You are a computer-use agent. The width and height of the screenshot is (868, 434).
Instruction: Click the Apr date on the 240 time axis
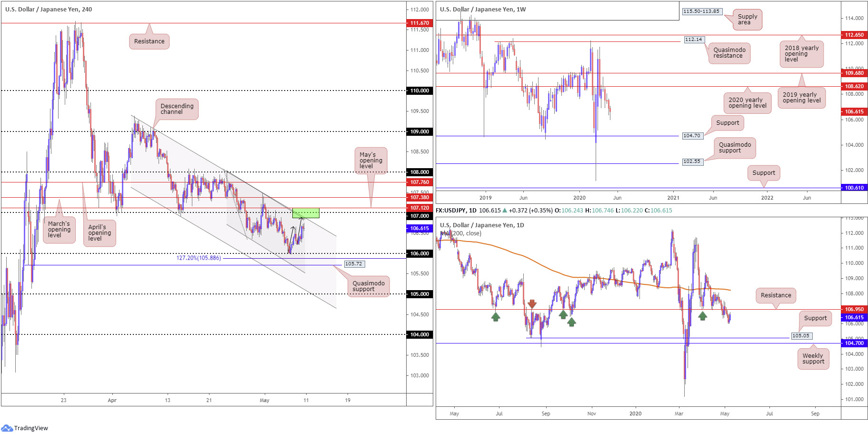112,400
